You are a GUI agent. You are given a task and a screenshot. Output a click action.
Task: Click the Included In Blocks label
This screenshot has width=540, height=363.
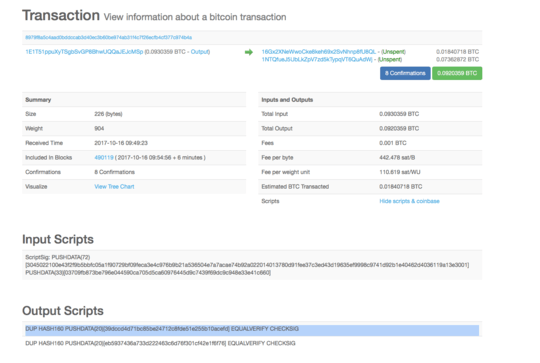pyautogui.click(x=49, y=158)
